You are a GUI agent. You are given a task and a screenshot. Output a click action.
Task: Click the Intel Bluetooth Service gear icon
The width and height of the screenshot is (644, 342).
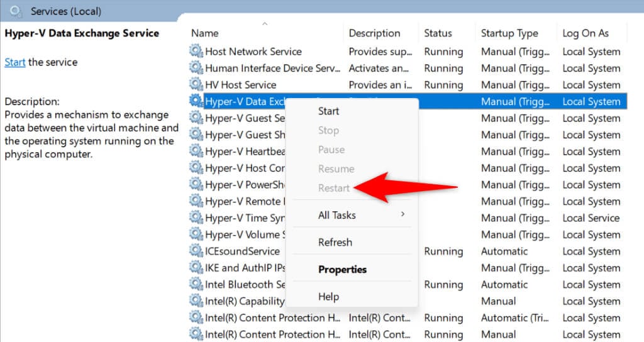196,284
